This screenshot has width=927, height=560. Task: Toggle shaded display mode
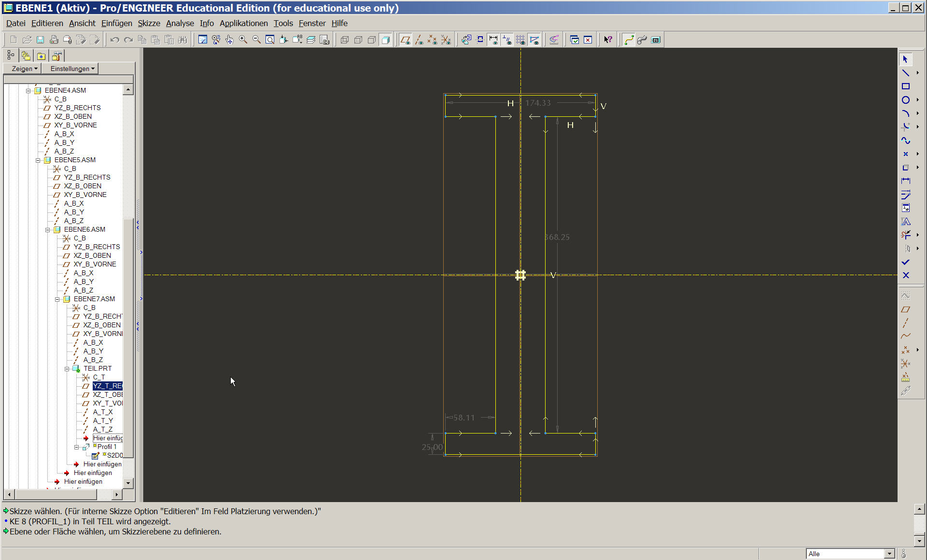tap(385, 40)
